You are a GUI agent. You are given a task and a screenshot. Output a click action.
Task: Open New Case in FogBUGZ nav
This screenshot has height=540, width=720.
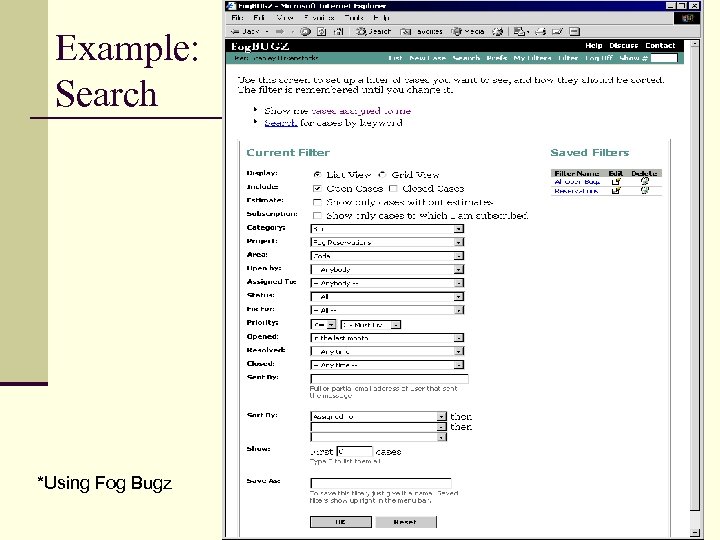pyautogui.click(x=427, y=58)
